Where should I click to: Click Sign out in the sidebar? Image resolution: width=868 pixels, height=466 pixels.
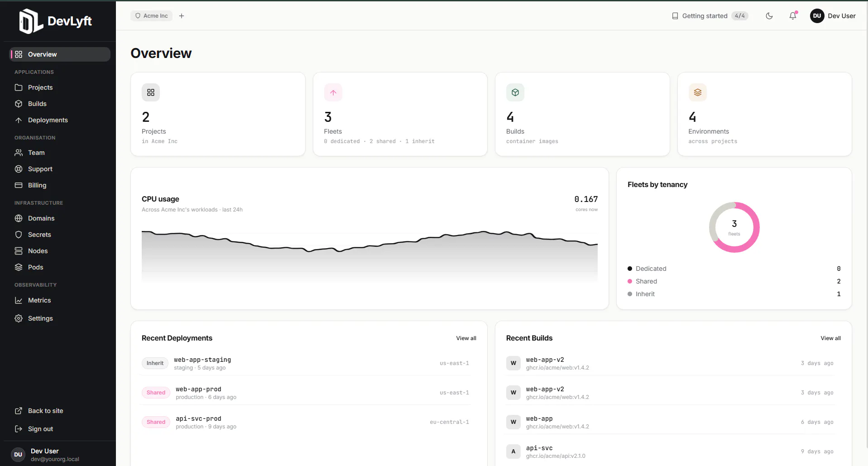pyautogui.click(x=60, y=429)
